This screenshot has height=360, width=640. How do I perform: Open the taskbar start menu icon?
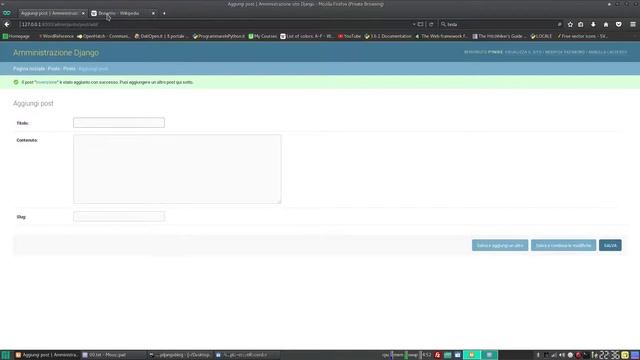tap(5, 355)
